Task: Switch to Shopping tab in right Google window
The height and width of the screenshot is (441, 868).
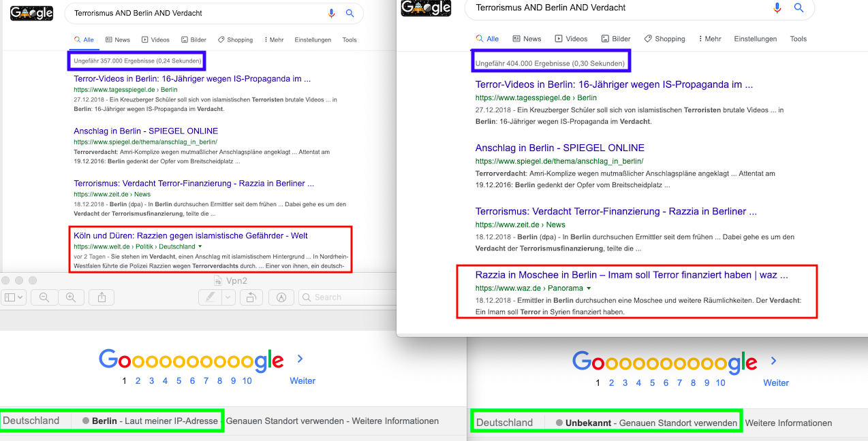Action: pyautogui.click(x=665, y=39)
